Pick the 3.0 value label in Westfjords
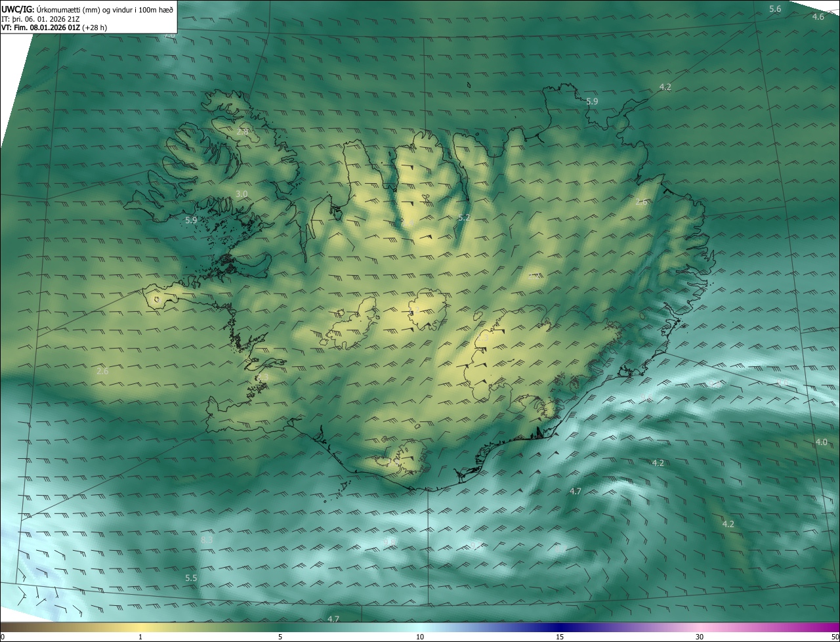 (241, 194)
